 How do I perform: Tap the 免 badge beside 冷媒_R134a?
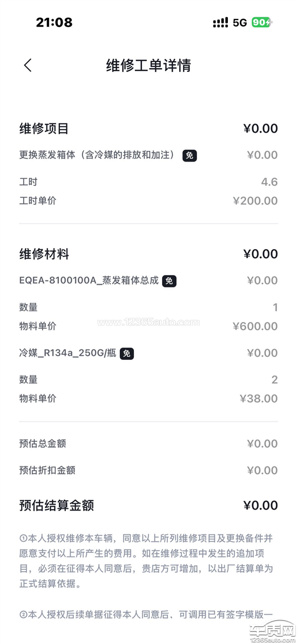coord(127,353)
